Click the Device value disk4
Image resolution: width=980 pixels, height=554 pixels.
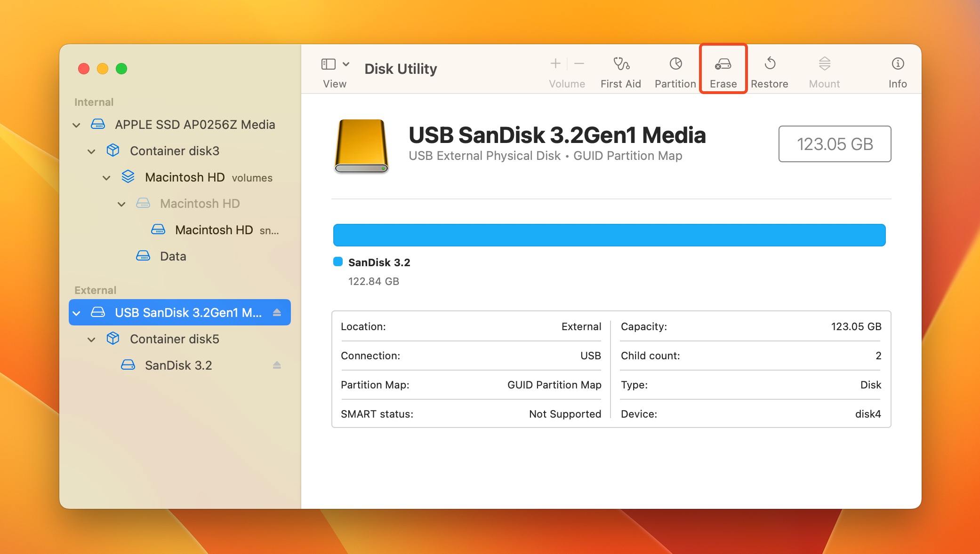coord(868,414)
